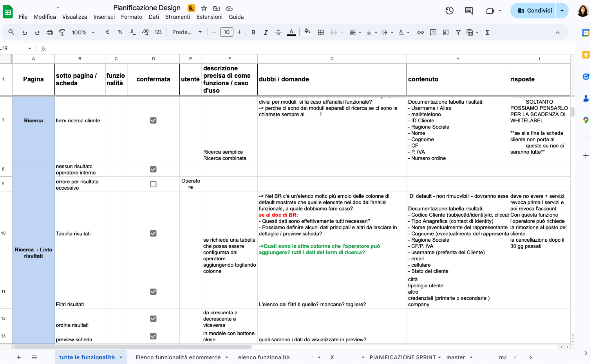Click the functions sigma icon
The width and height of the screenshot is (591, 364).
[x=487, y=32]
